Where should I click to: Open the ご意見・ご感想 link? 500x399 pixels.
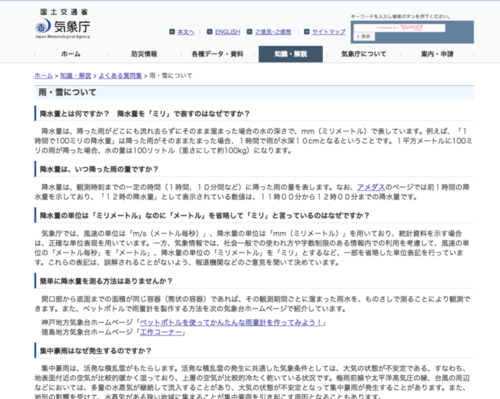click(273, 32)
